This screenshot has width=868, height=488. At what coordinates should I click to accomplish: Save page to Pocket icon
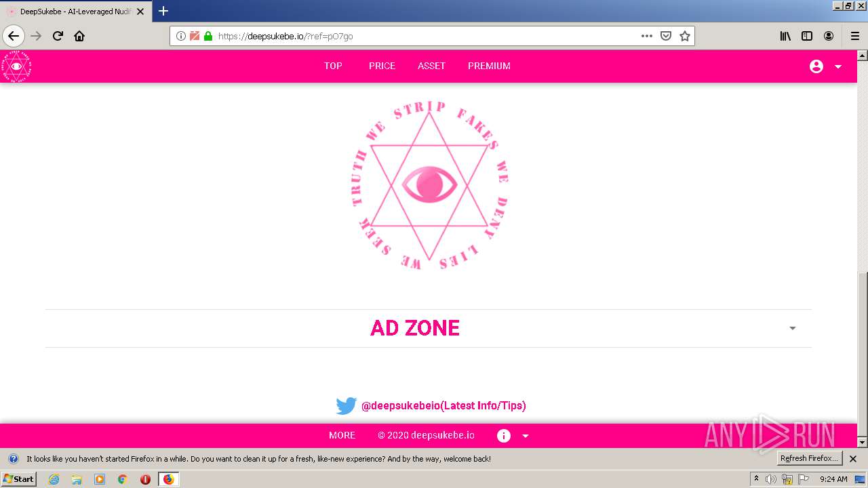(666, 37)
